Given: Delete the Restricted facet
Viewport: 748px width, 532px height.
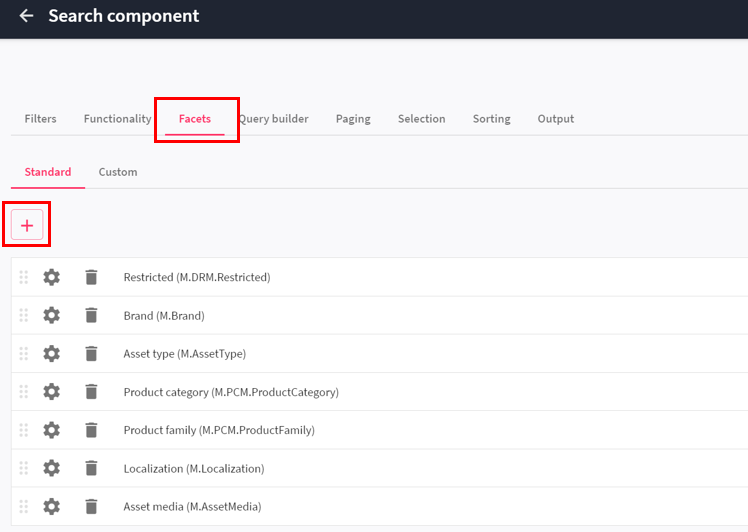Looking at the screenshot, I should [x=91, y=277].
